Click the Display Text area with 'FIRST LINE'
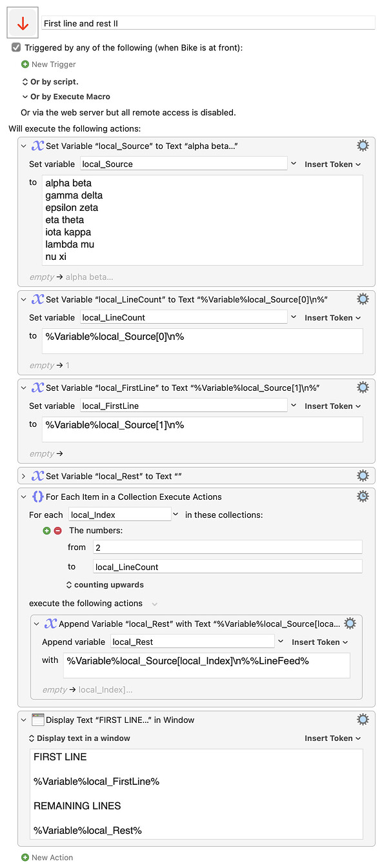Viewport: 382px width, 868px height. point(196,794)
